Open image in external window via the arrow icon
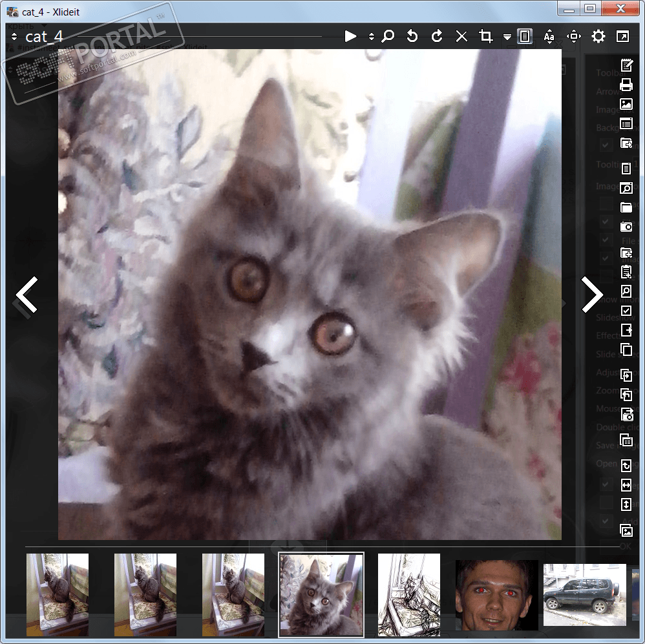 (x=623, y=36)
